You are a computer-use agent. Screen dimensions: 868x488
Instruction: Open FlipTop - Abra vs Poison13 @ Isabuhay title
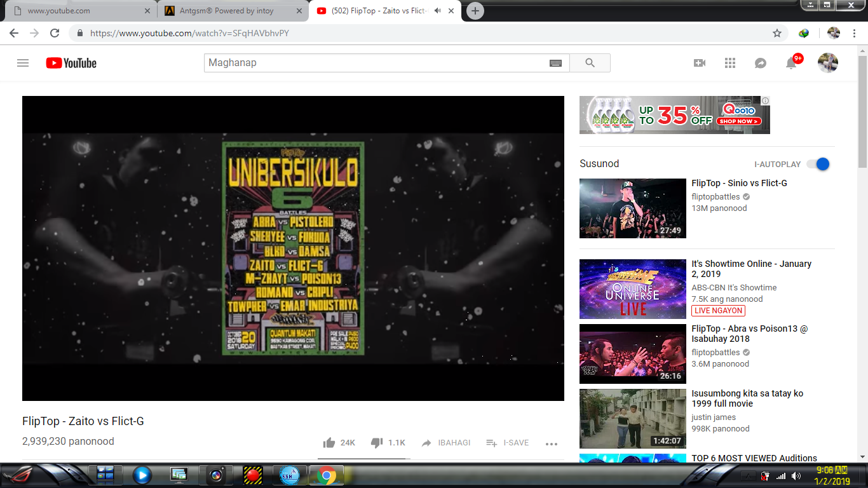point(750,334)
